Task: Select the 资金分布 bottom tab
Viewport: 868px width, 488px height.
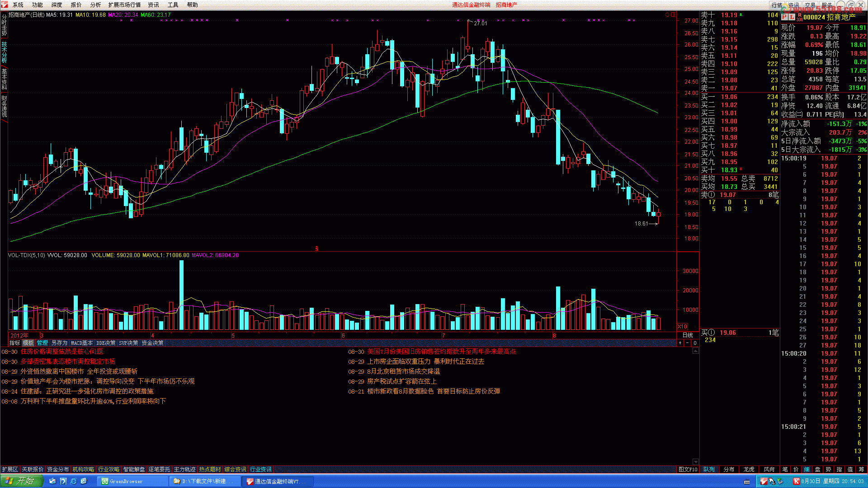Action: (58, 469)
